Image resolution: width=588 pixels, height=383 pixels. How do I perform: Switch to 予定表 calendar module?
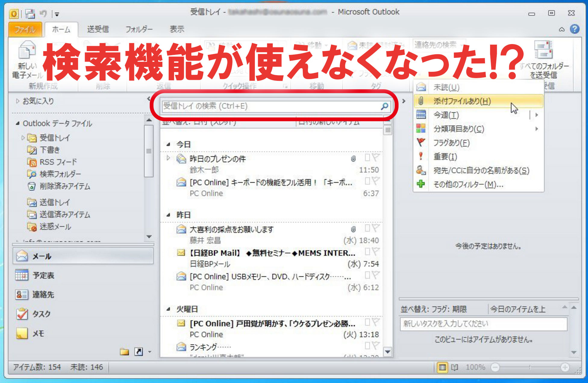click(x=83, y=275)
